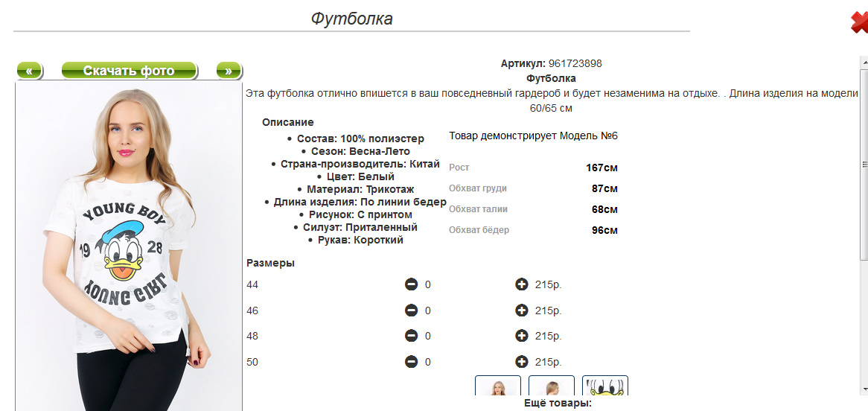Image resolution: width=868 pixels, height=411 pixels.
Task: Click the Обхват талии value 68см
Action: coord(604,209)
